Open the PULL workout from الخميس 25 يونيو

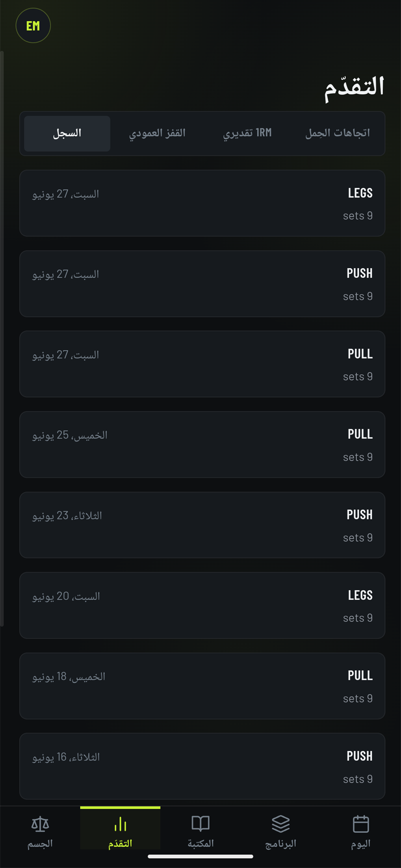pyautogui.click(x=202, y=445)
